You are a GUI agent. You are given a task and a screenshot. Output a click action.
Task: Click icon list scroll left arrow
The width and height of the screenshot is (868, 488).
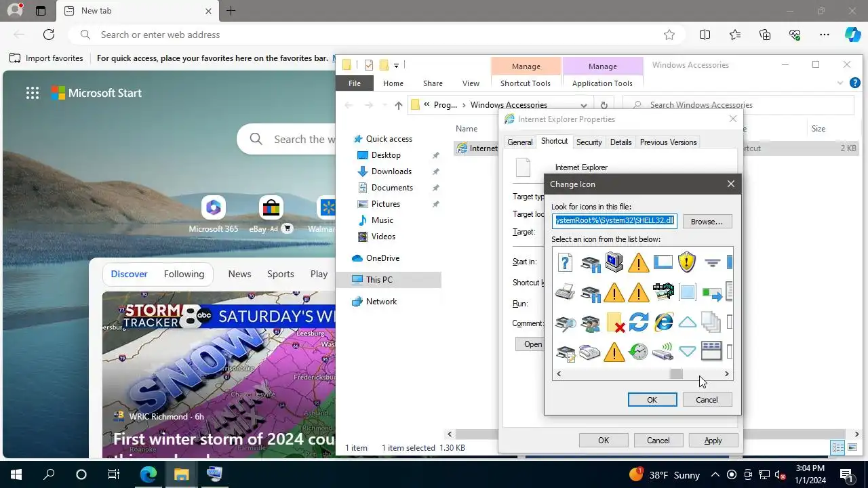coord(559,374)
